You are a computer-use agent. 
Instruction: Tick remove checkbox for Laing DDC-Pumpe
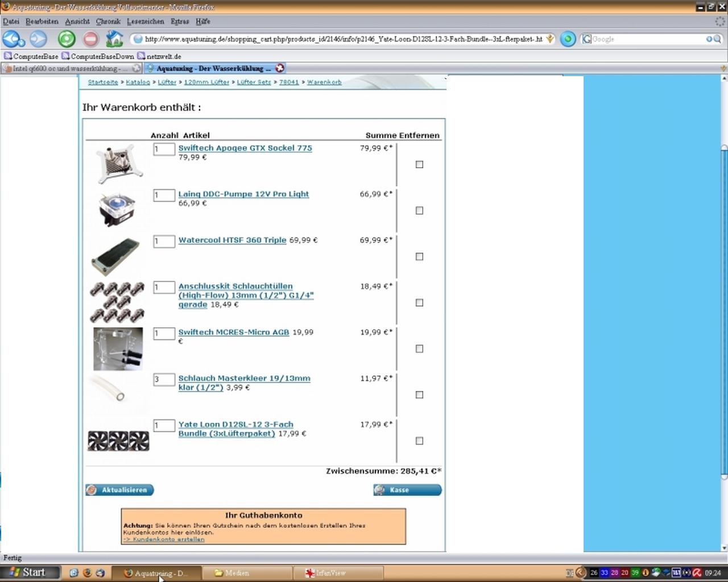419,210
